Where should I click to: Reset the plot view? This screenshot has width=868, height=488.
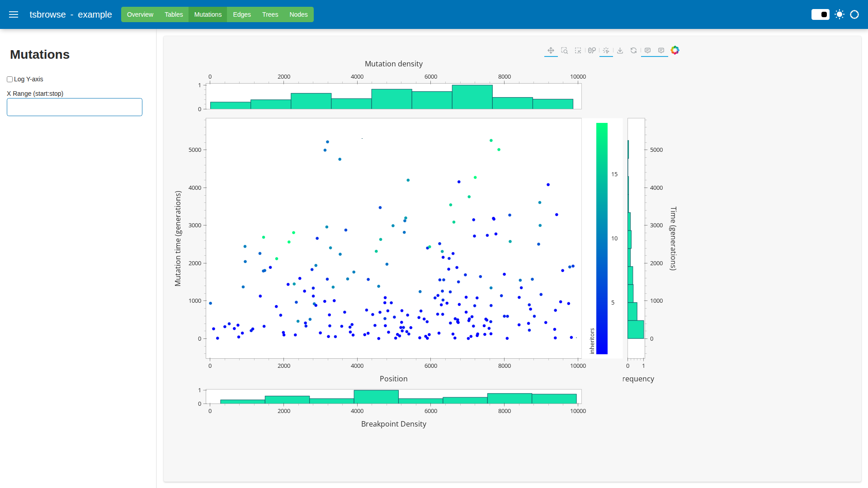pos(633,51)
